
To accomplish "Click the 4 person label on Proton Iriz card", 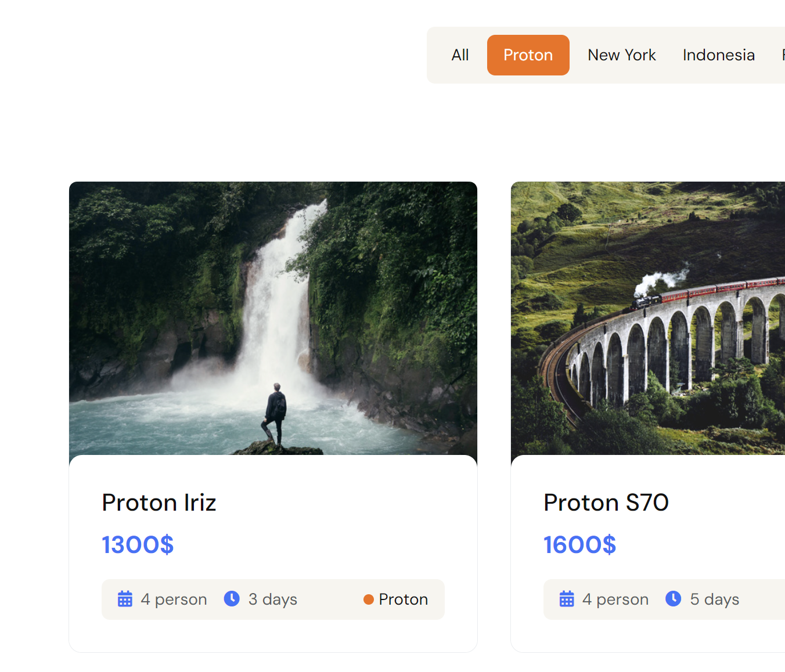I will 174,599.
